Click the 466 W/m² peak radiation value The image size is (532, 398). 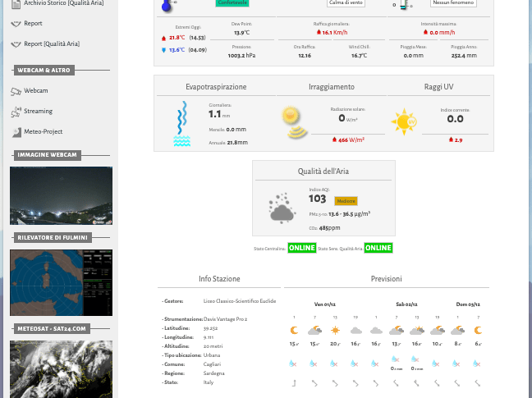[x=351, y=140]
